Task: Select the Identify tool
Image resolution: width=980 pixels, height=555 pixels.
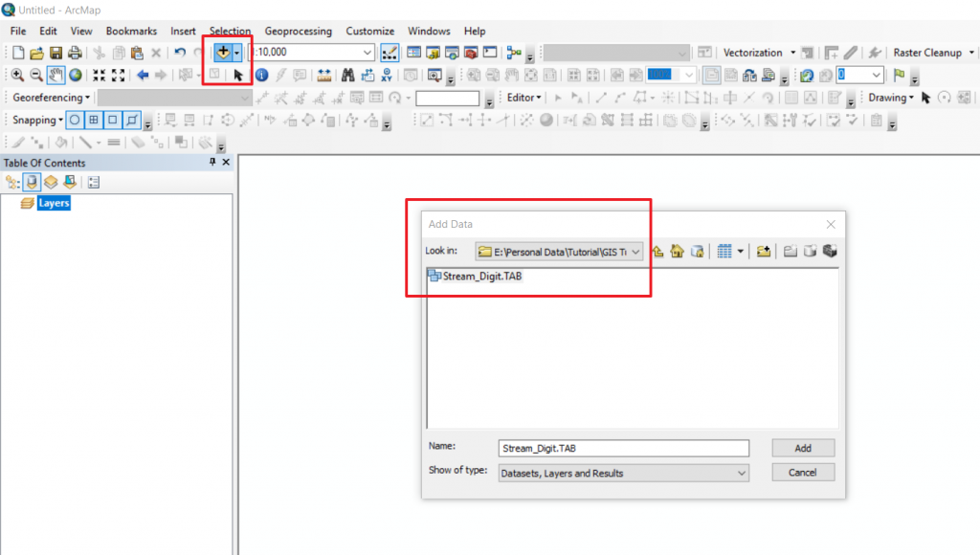Action: click(261, 76)
